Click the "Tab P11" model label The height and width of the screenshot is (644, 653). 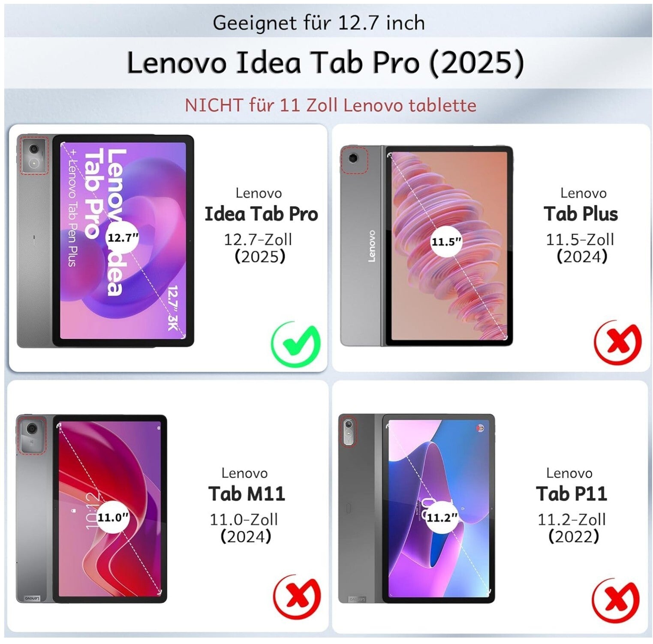(572, 494)
